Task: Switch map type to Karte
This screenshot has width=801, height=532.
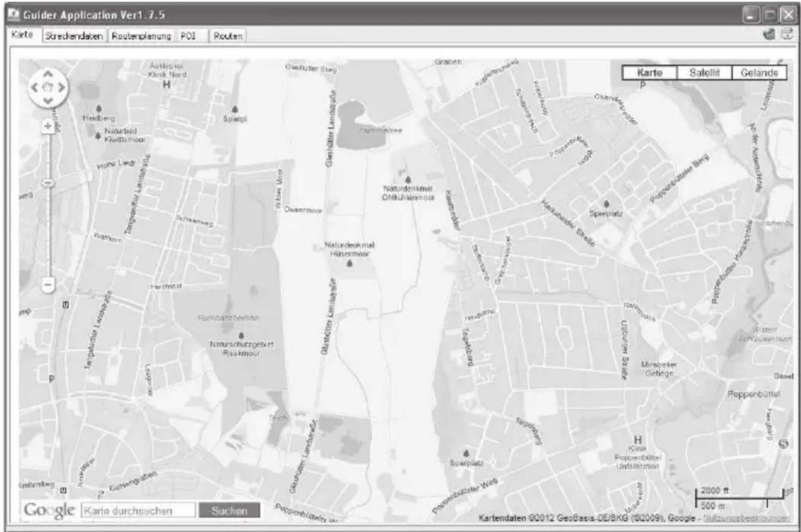Action: click(x=650, y=73)
